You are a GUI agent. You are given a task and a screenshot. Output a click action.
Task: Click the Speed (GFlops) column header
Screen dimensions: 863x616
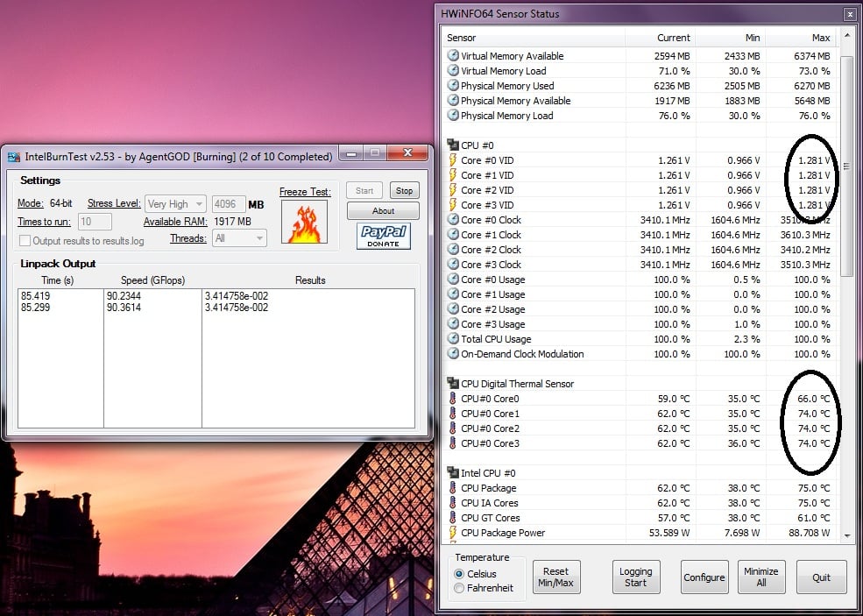tap(152, 280)
